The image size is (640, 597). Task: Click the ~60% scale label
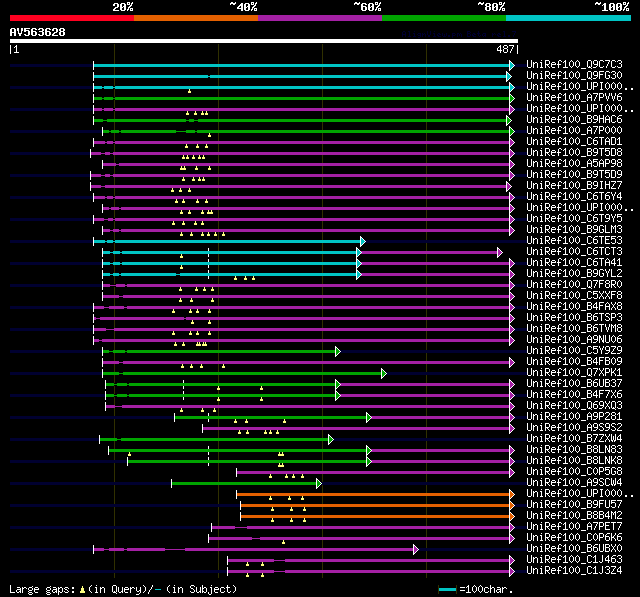[x=367, y=7]
